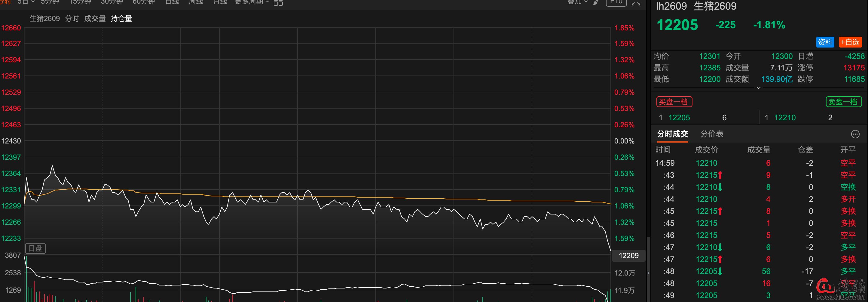Select the 30分钟 period tab
This screenshot has height=302, width=868.
tap(112, 2)
